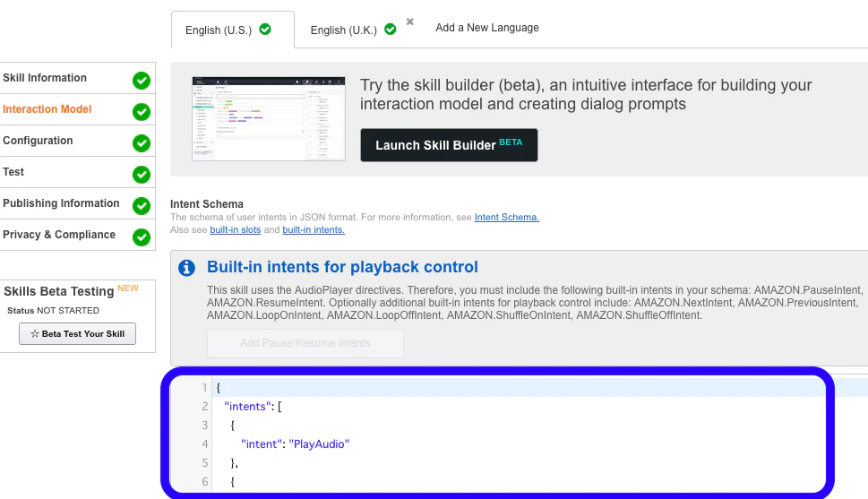Click the "intents" key in the JSON editor
This screenshot has width=868, height=499.
tap(247, 407)
